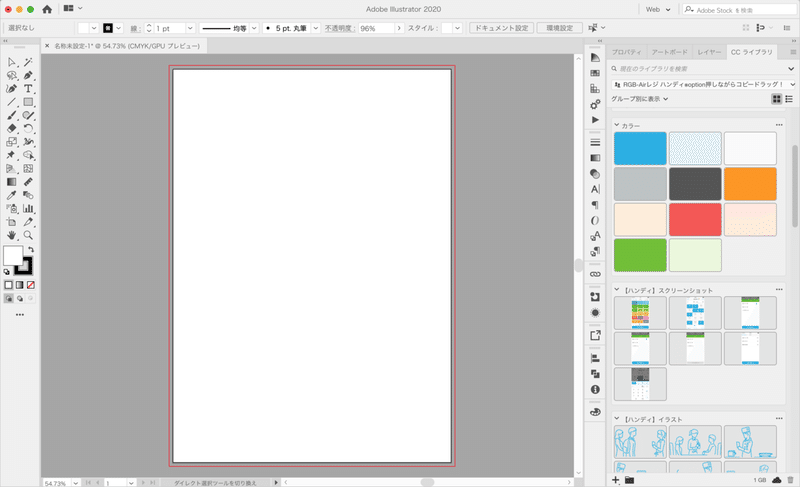Image resolution: width=800 pixels, height=487 pixels.
Task: Open the Info panel icon
Action: coord(595,390)
